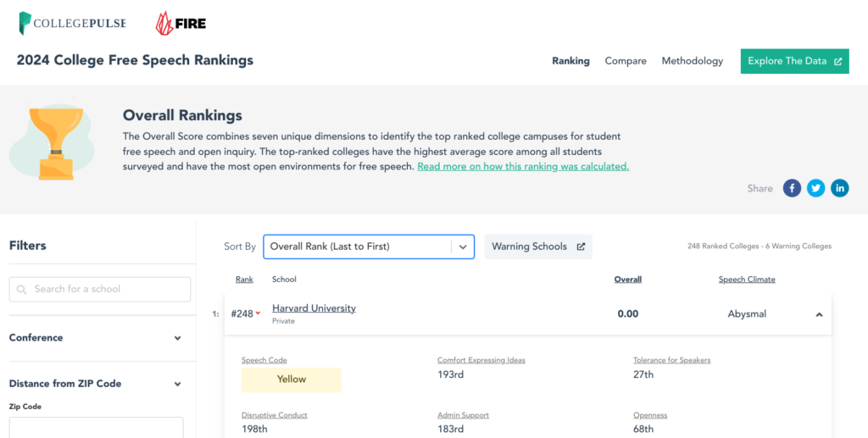The height and width of the screenshot is (438, 868).
Task: Open the Sort By dropdown
Action: [368, 247]
